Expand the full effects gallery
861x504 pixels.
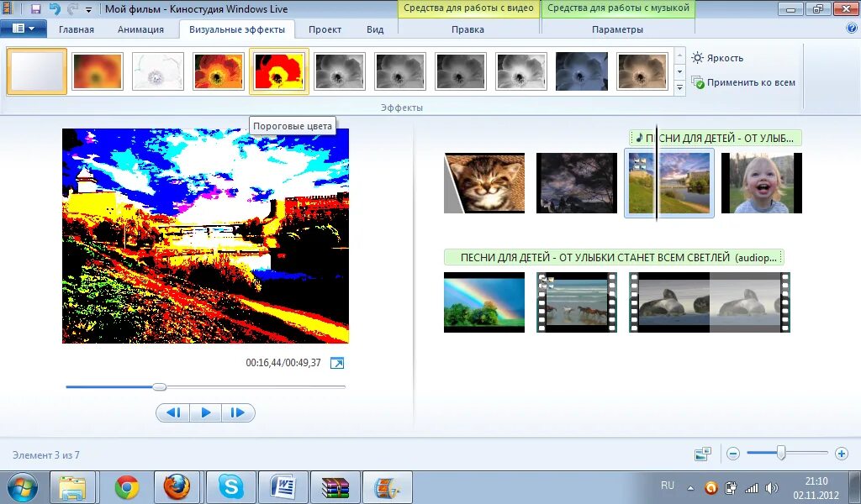click(x=679, y=87)
